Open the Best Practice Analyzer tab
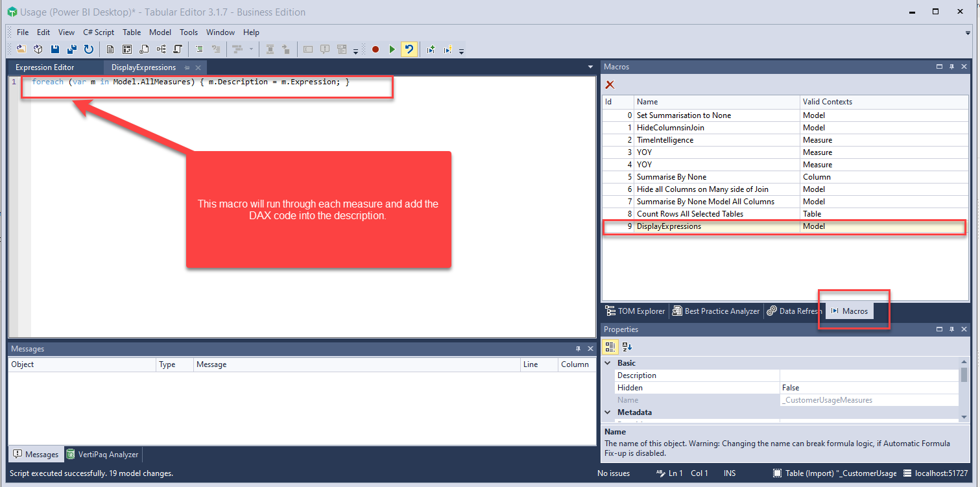This screenshot has width=980, height=487. [715, 311]
